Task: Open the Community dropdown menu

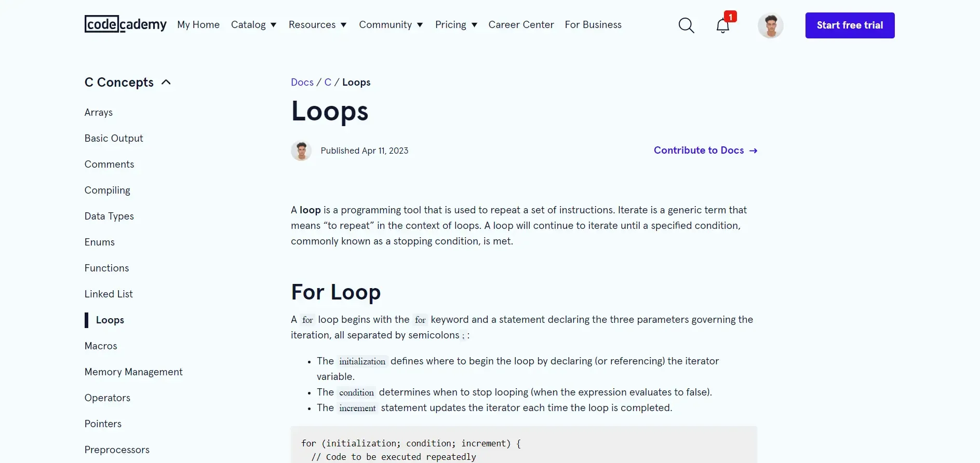Action: pyautogui.click(x=391, y=25)
